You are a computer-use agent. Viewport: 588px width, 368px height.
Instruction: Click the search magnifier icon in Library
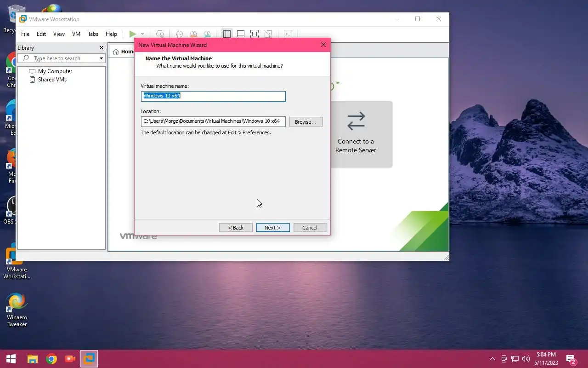26,58
